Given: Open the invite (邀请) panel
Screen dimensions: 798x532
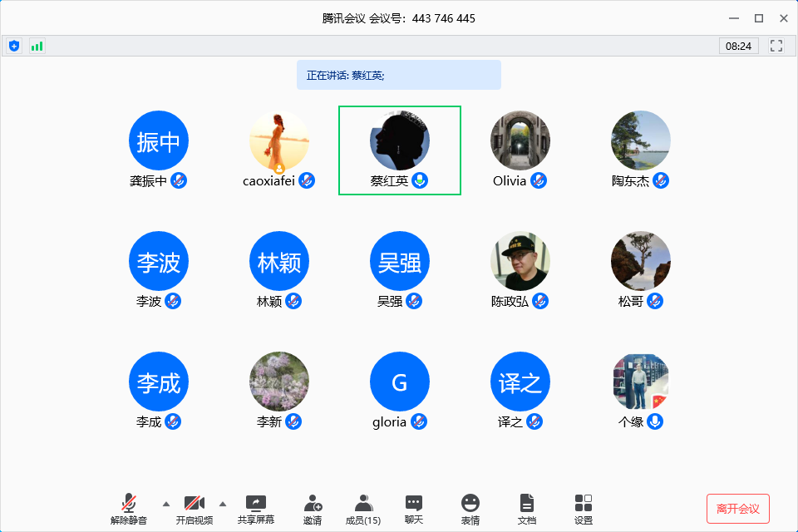Looking at the screenshot, I should tap(313, 509).
